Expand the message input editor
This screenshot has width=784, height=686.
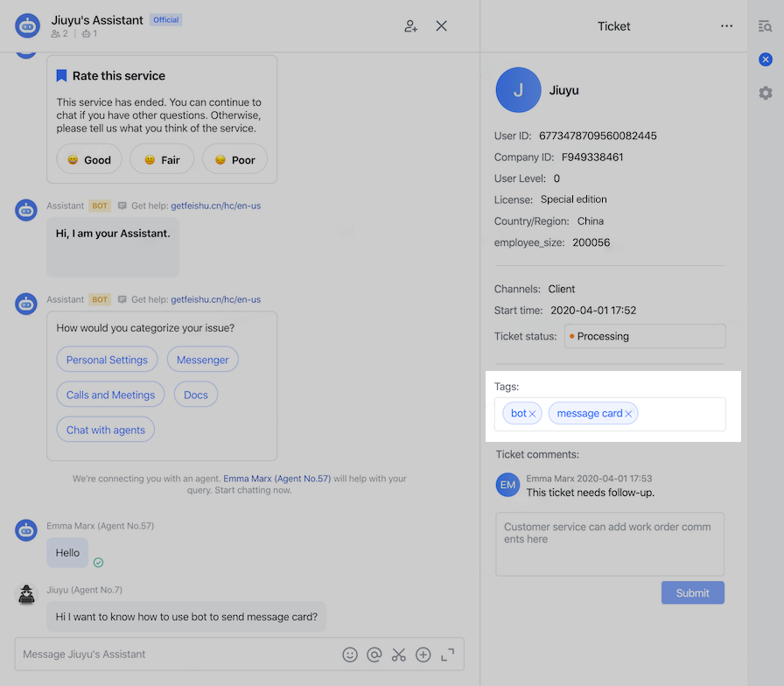448,654
